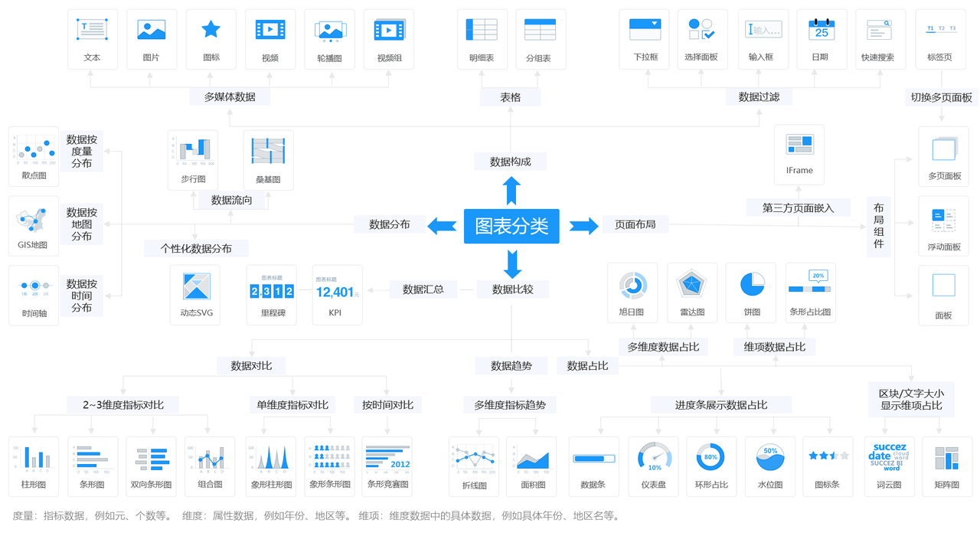Click the 散点图 scatter chart icon
Image resolution: width=980 pixels, height=536 pixels.
[x=34, y=147]
